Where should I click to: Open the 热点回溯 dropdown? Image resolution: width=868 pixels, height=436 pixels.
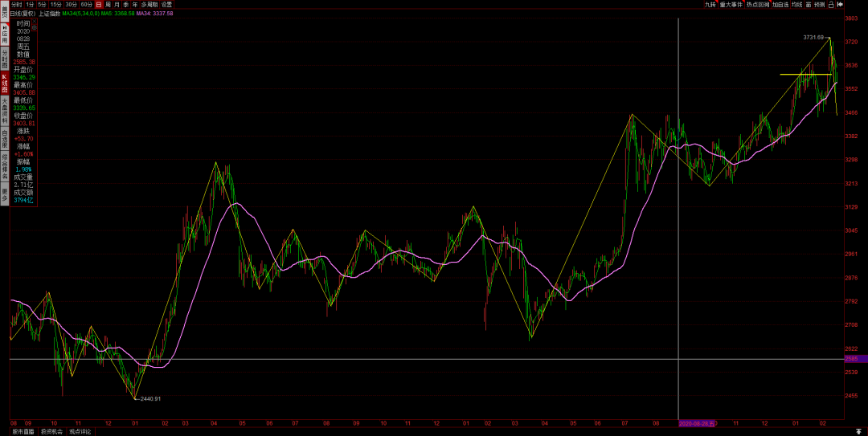pos(758,5)
